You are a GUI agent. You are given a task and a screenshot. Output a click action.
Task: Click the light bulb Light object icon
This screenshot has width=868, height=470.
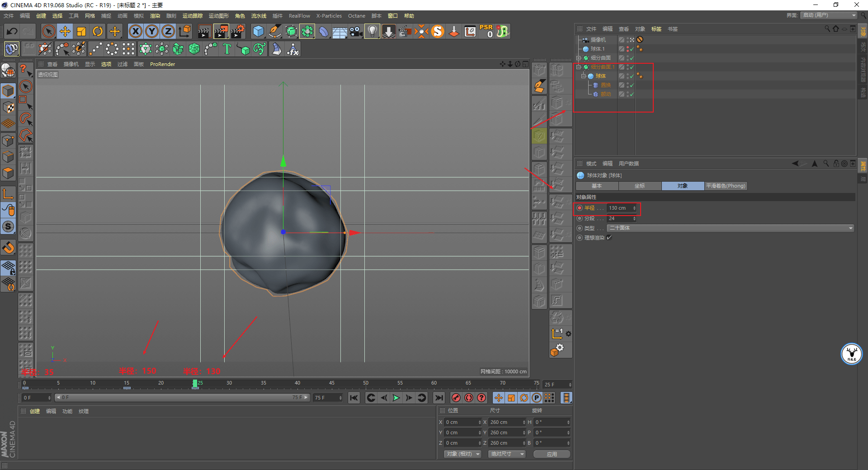coord(372,31)
